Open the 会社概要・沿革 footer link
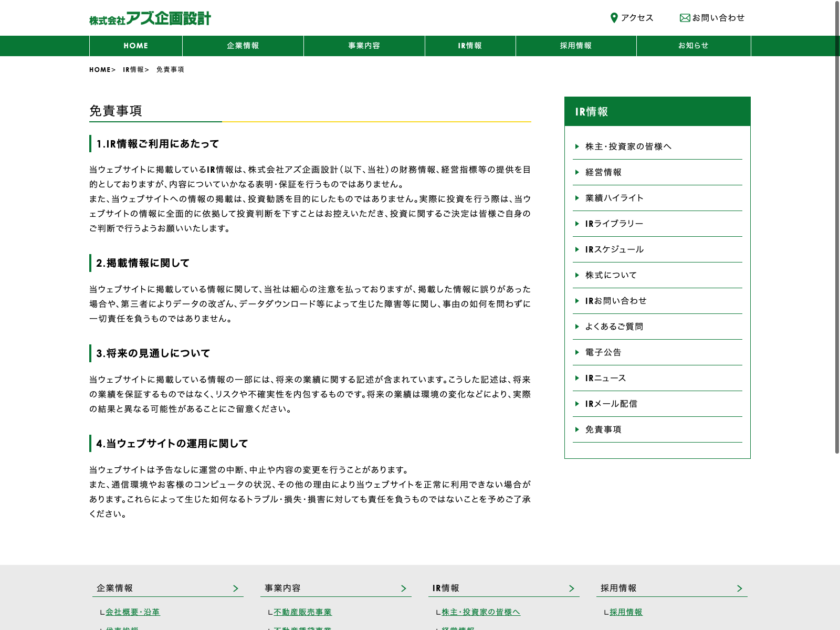Viewport: 840px width, 630px height. tap(132, 612)
